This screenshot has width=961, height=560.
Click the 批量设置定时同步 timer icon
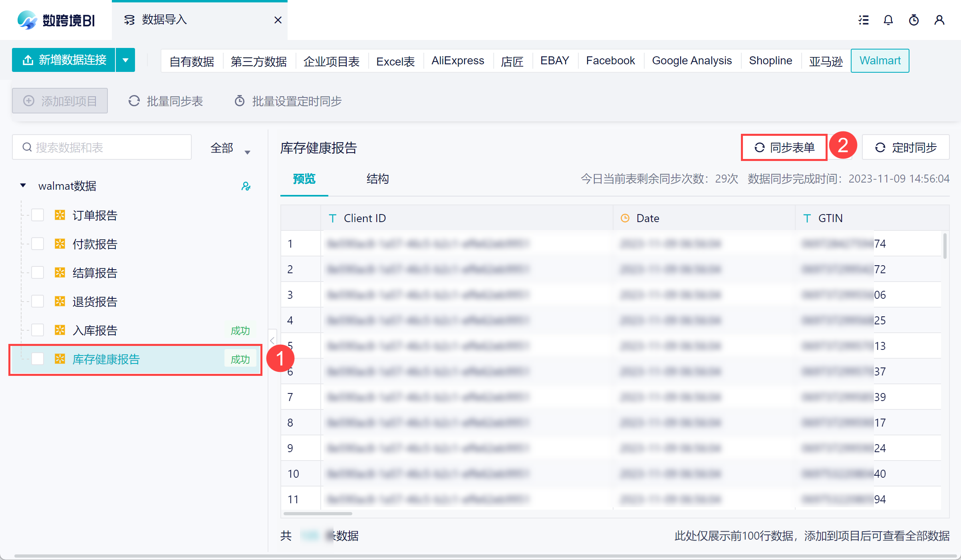[x=239, y=101]
